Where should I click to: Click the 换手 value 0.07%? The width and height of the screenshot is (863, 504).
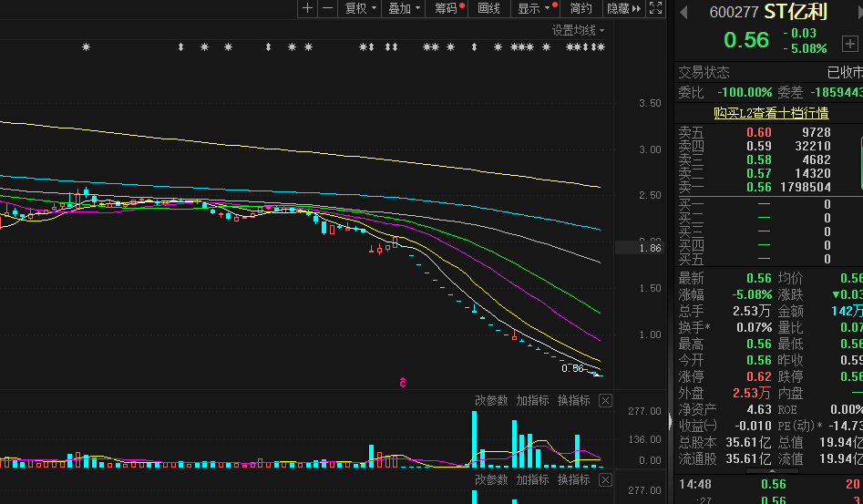pyautogui.click(x=754, y=327)
